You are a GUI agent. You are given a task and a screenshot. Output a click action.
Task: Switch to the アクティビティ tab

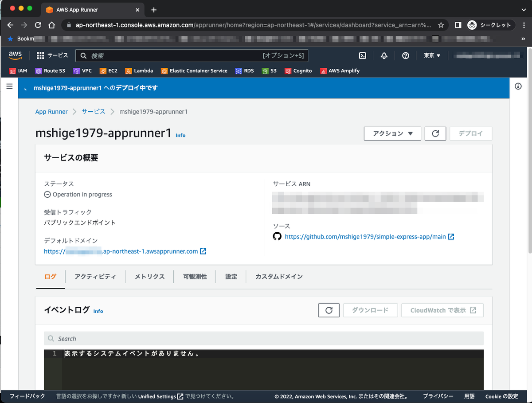pos(95,277)
